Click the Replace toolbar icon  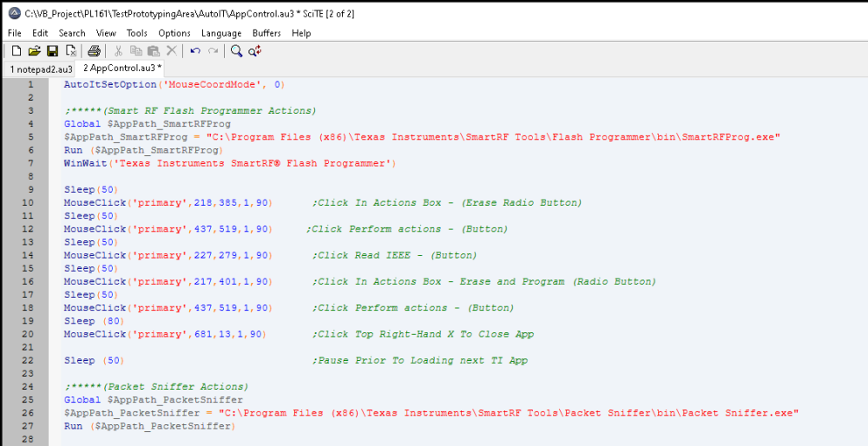coord(254,51)
